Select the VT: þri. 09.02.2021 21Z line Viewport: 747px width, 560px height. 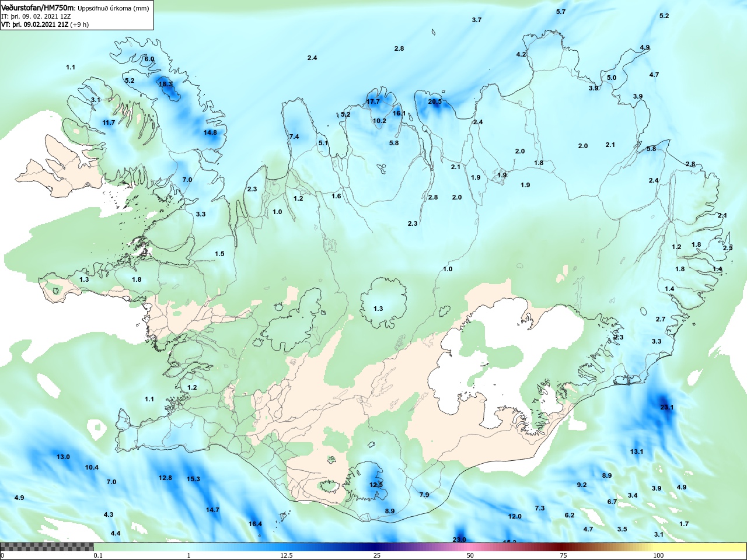tap(45, 24)
